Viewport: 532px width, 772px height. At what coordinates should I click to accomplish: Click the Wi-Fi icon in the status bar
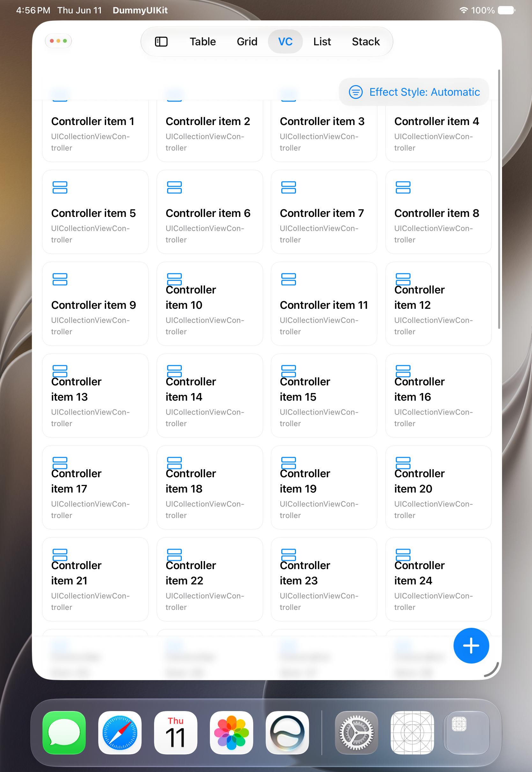(463, 10)
